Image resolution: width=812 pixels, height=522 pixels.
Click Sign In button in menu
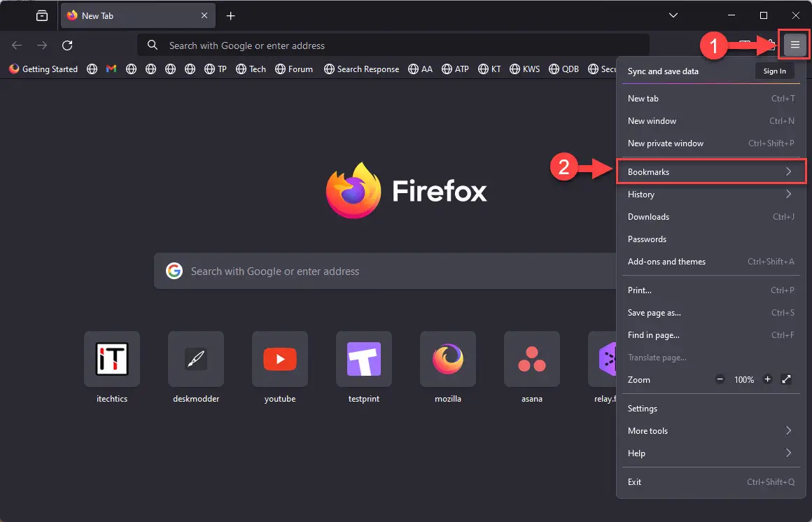(x=774, y=71)
